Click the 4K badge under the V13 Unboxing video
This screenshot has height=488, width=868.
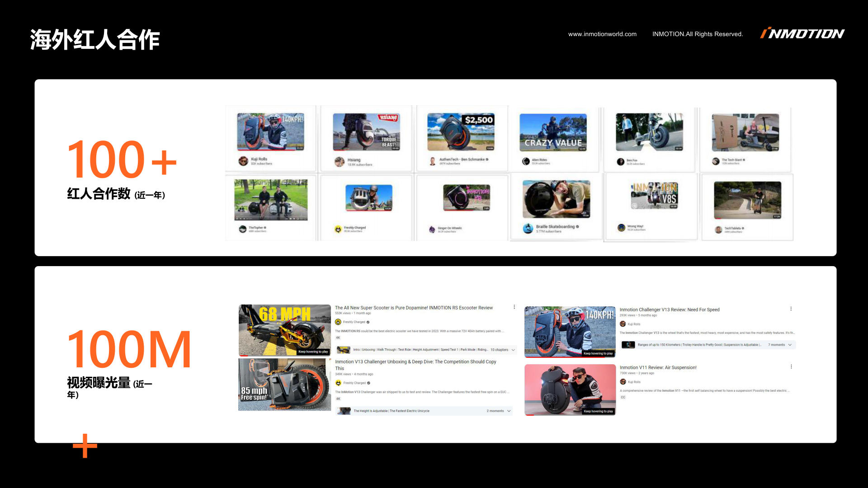point(338,399)
